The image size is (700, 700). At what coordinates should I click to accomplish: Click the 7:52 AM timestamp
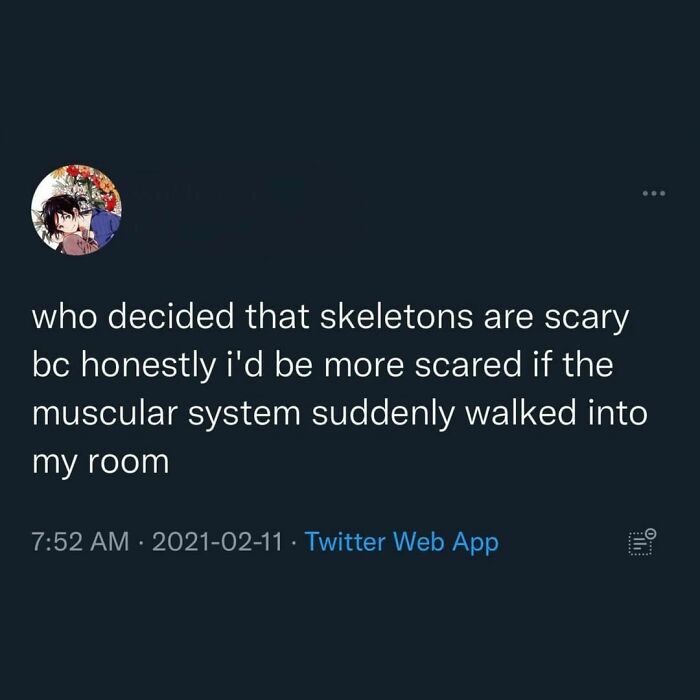coord(80,542)
